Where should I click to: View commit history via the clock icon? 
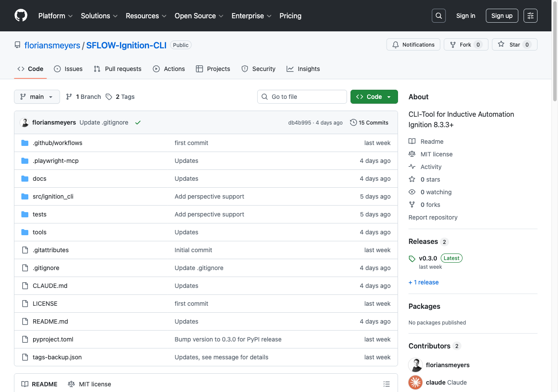tap(353, 122)
